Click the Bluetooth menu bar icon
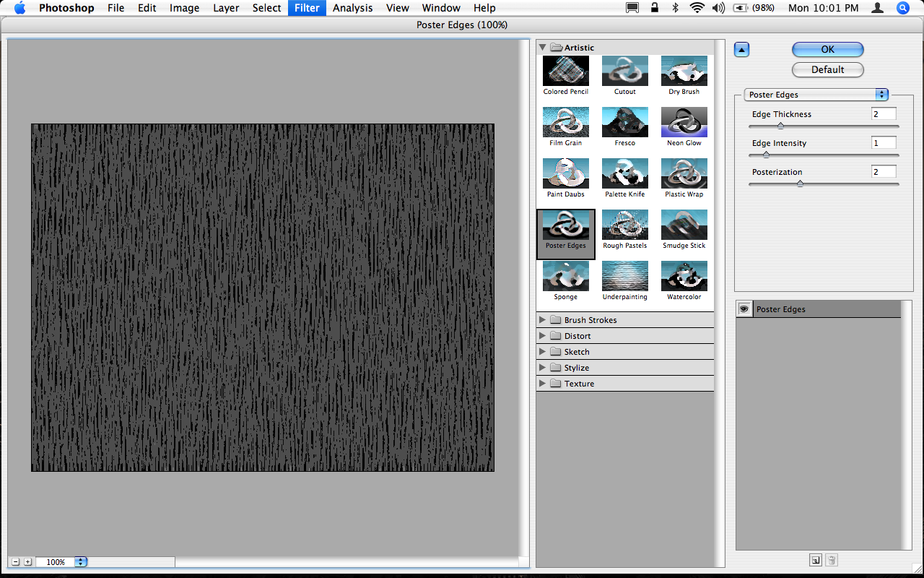The height and width of the screenshot is (578, 924). (x=676, y=8)
